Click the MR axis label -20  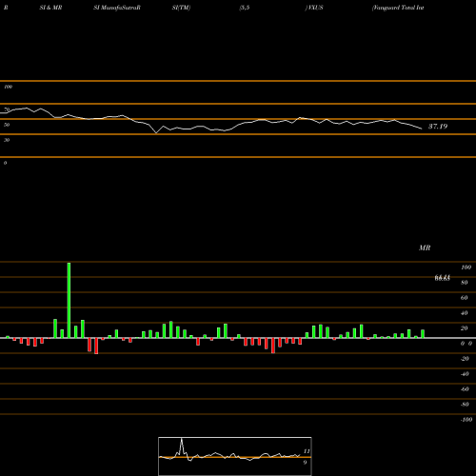pos(465,359)
